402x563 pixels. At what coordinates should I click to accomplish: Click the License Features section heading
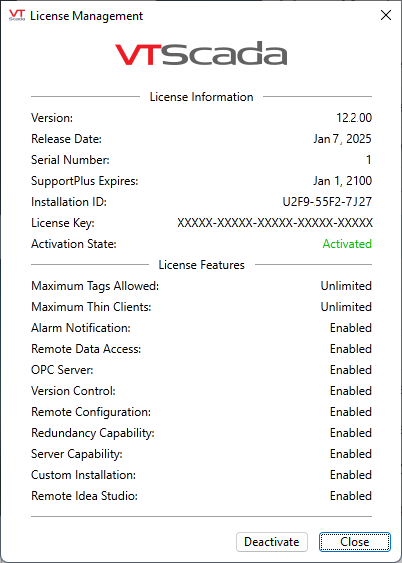click(201, 265)
